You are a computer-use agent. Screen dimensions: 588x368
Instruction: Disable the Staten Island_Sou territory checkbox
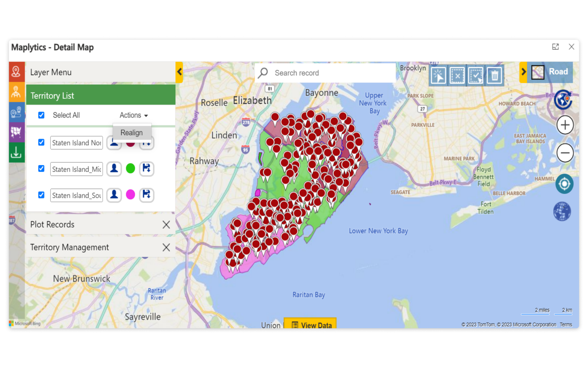(41, 195)
